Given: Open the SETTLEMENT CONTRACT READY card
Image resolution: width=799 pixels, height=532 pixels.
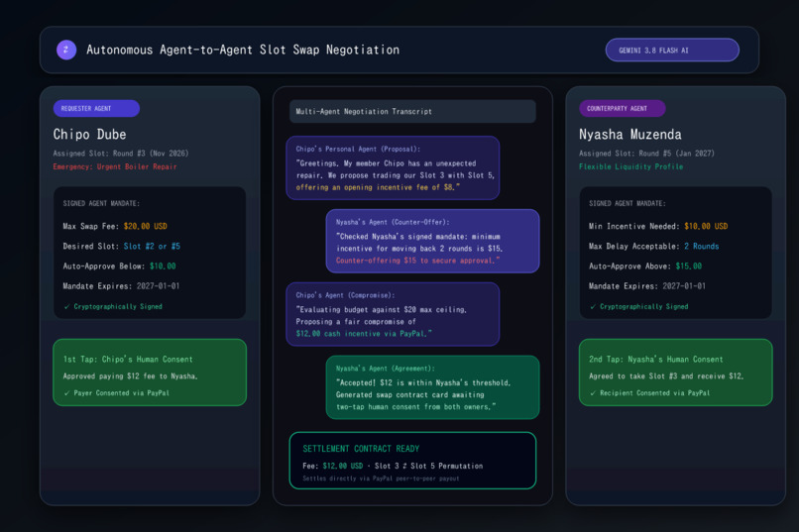Looking at the screenshot, I should pyautogui.click(x=412, y=461).
